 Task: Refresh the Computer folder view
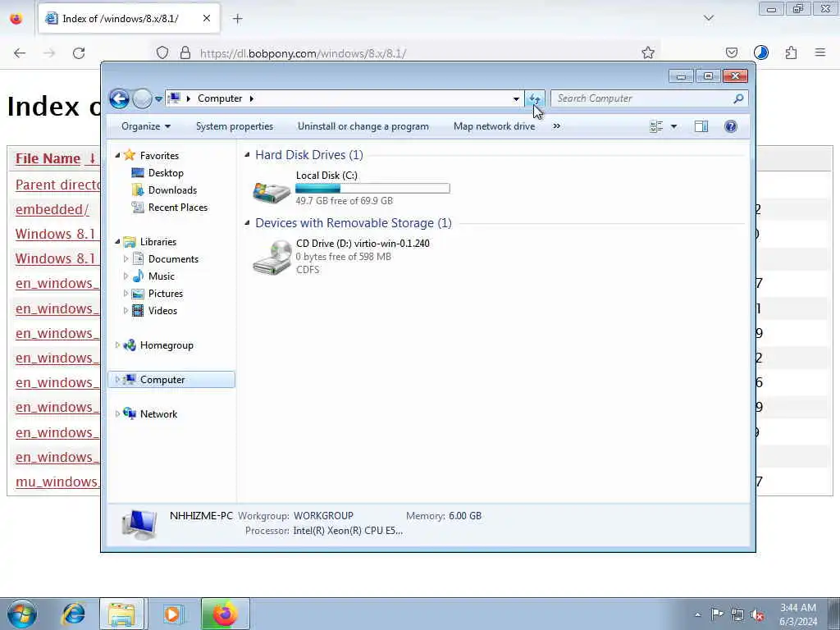(x=535, y=98)
